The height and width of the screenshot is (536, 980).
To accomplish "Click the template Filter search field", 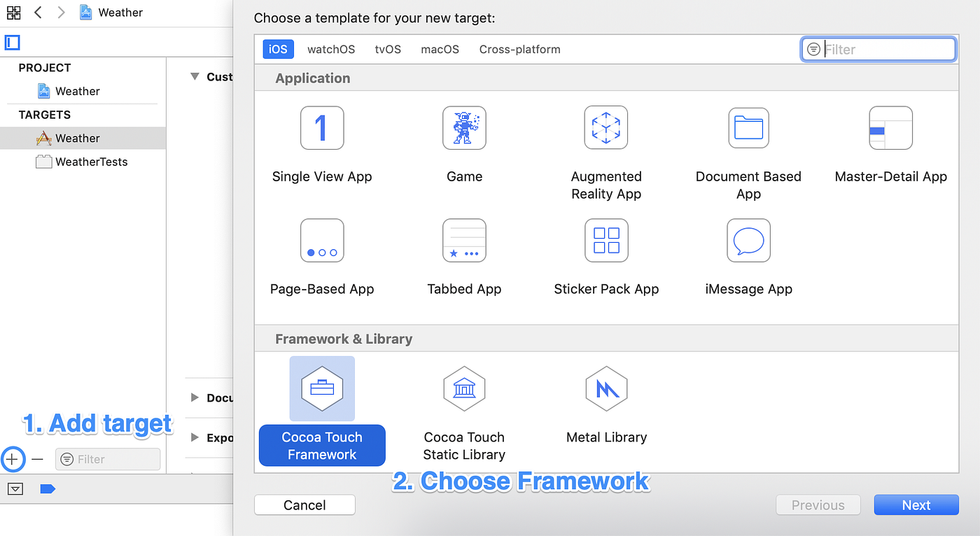I will pos(878,49).
